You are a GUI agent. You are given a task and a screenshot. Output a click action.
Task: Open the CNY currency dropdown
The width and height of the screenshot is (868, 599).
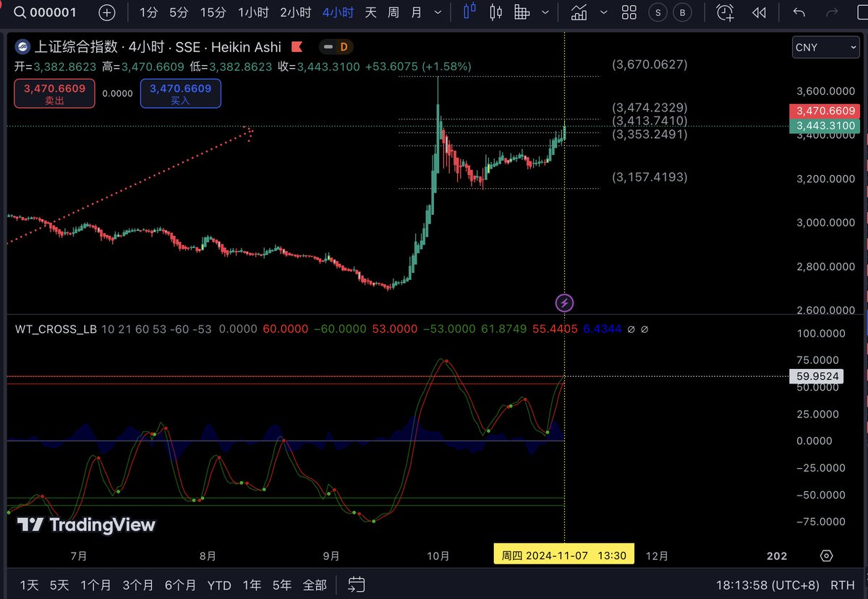(x=826, y=47)
